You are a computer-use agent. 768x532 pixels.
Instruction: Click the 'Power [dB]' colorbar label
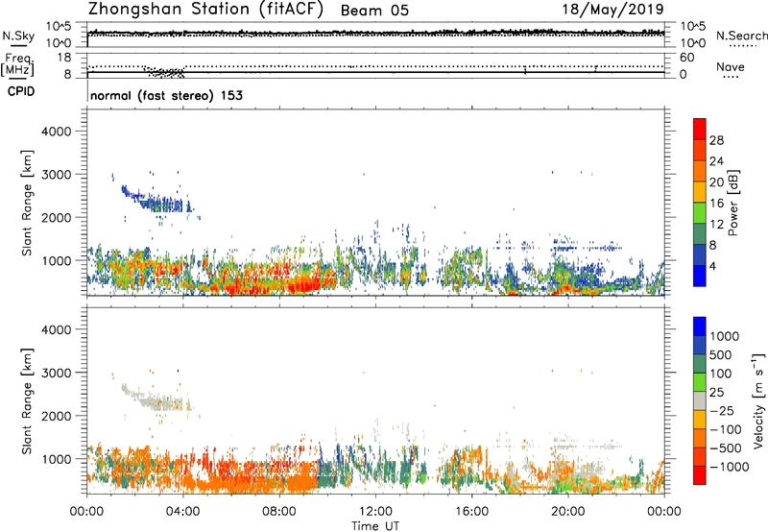(x=732, y=203)
